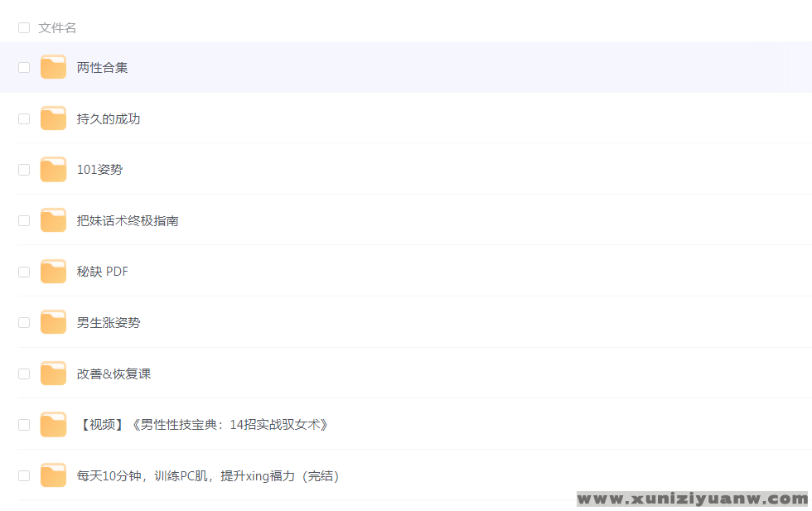Image resolution: width=812 pixels, height=511 pixels.
Task: Click the 【视频】 folder title text
Action: pos(204,425)
